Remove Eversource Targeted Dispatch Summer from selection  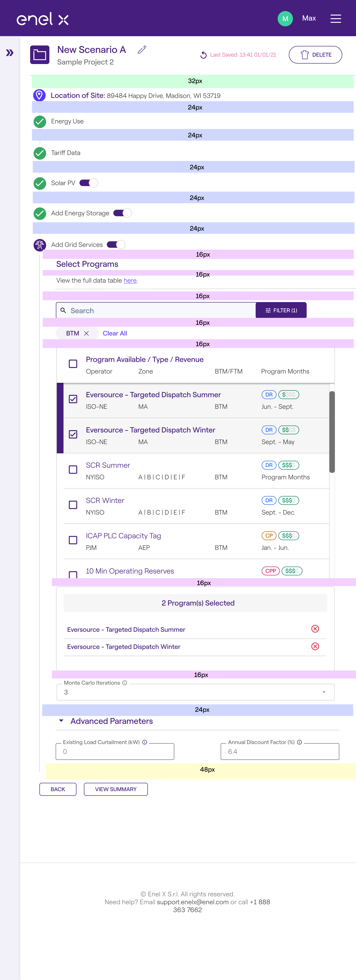coord(315,629)
